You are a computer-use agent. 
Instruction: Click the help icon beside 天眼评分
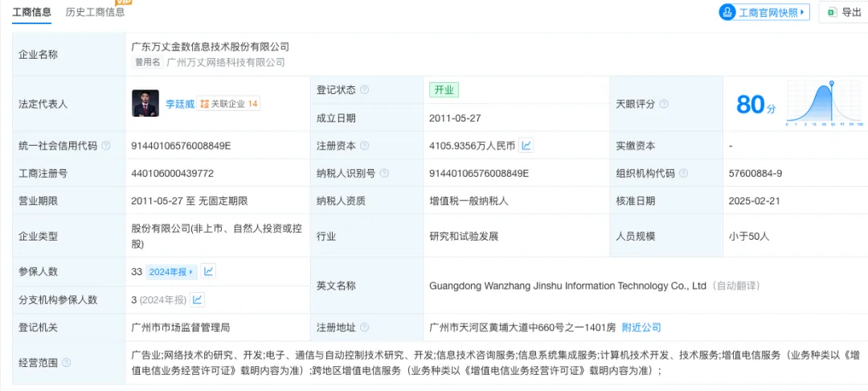tap(664, 104)
